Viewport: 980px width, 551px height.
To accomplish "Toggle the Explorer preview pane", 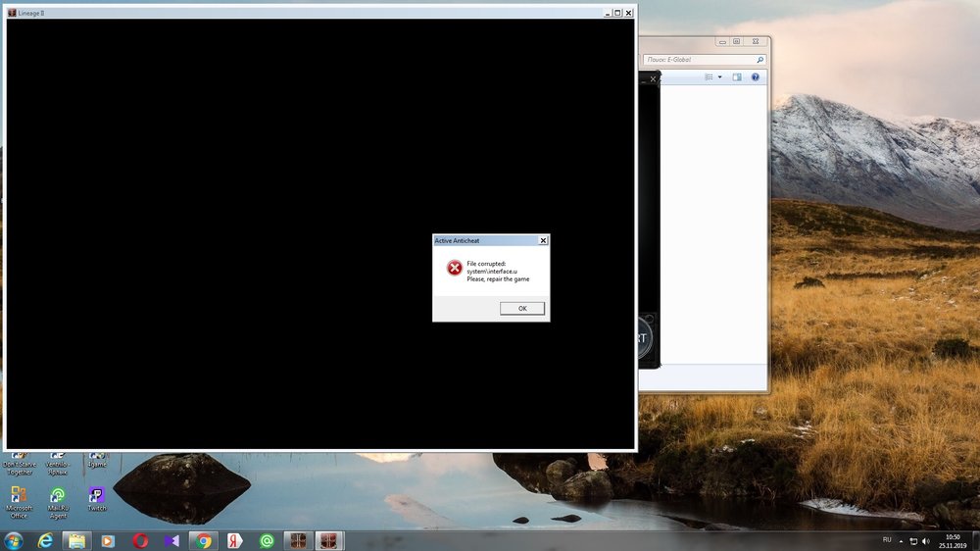I will (x=737, y=76).
